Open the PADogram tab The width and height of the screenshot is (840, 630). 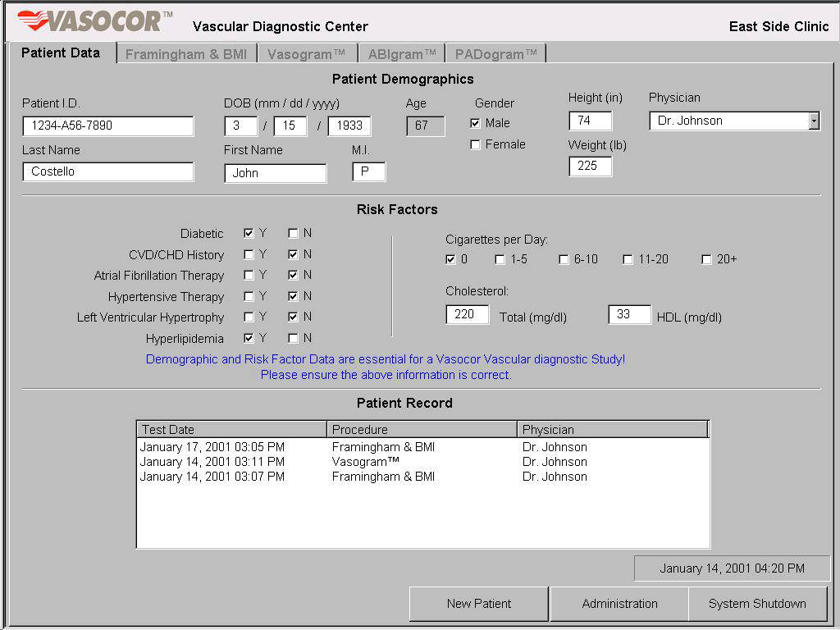click(x=495, y=54)
